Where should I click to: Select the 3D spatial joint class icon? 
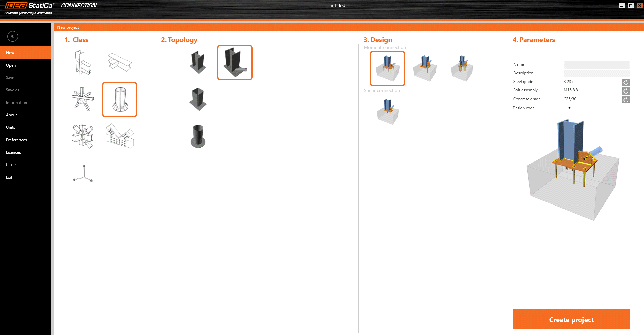pyautogui.click(x=83, y=137)
